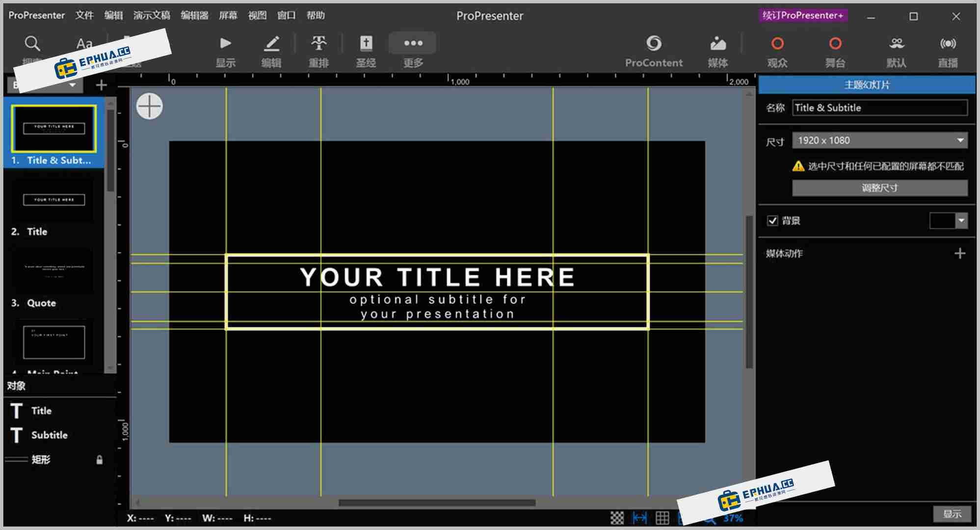Screen dimensions: 980x530
Task: Open the 文件 menu
Action: pyautogui.click(x=84, y=15)
